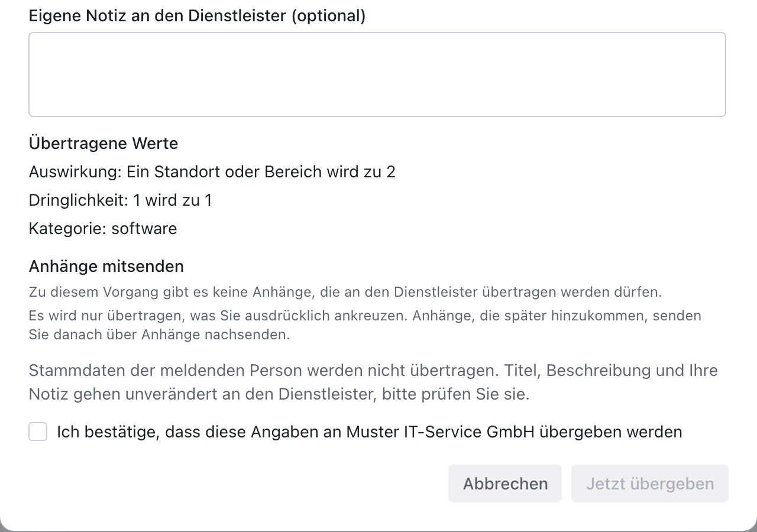Click the line 'Auswirkung: Ein Standort oder Bereich wird zu 2'
This screenshot has height=532, width=757.
pos(212,172)
